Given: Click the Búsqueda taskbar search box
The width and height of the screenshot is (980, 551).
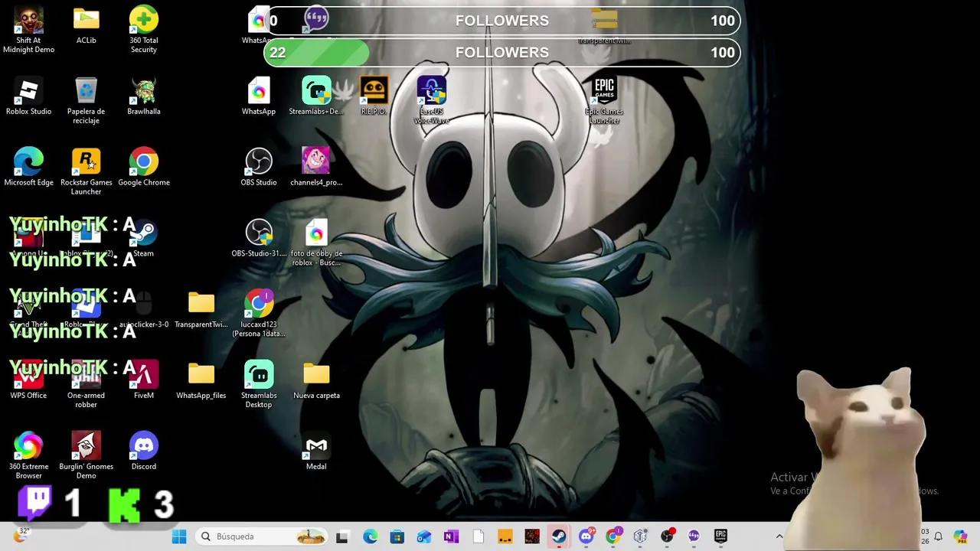Looking at the screenshot, I should 263,536.
